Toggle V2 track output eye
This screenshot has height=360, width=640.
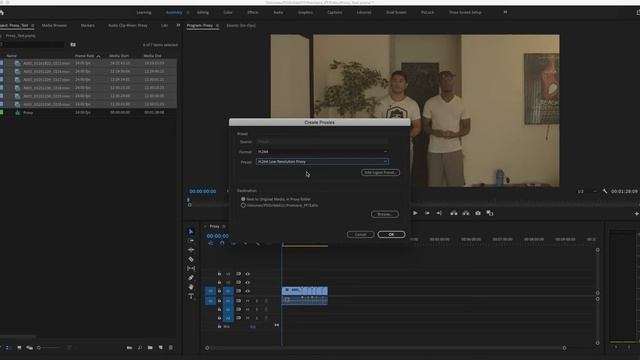(247, 282)
